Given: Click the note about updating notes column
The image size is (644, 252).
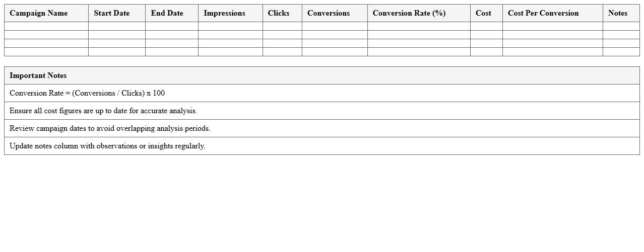Looking at the screenshot, I should 107,146.
